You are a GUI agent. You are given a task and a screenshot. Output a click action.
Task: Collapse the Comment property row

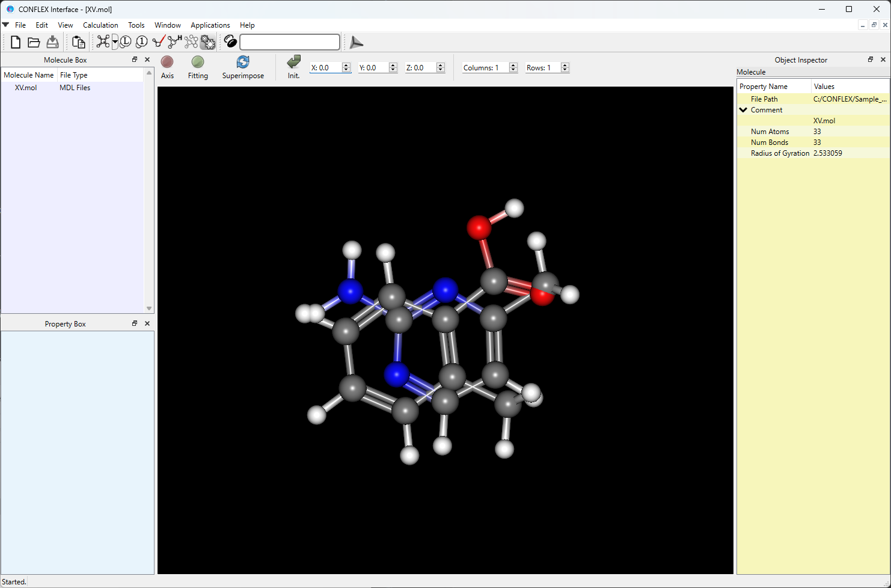[x=744, y=110]
